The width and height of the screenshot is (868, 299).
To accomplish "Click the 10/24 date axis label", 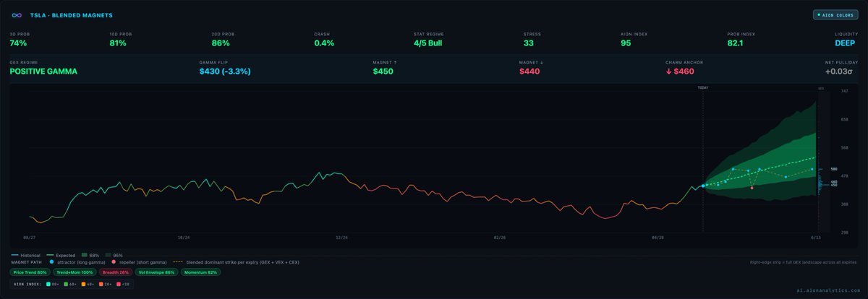I will click(184, 237).
